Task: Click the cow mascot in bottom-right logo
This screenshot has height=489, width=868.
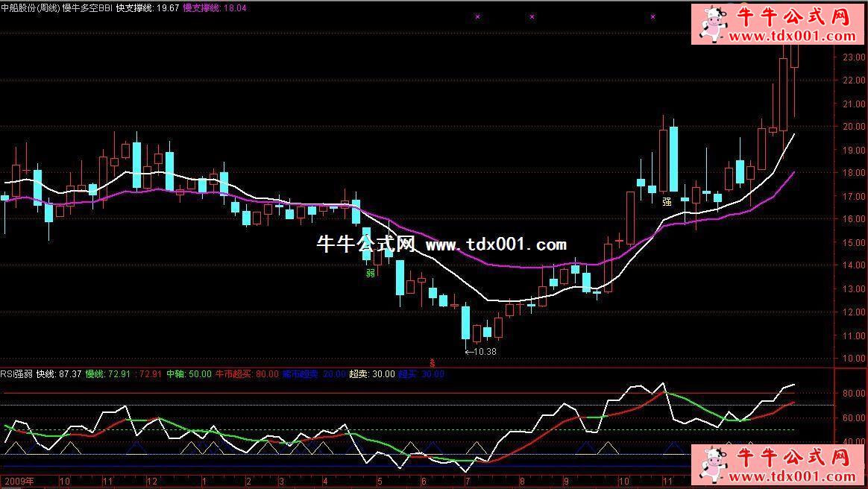Action: pyautogui.click(x=710, y=466)
